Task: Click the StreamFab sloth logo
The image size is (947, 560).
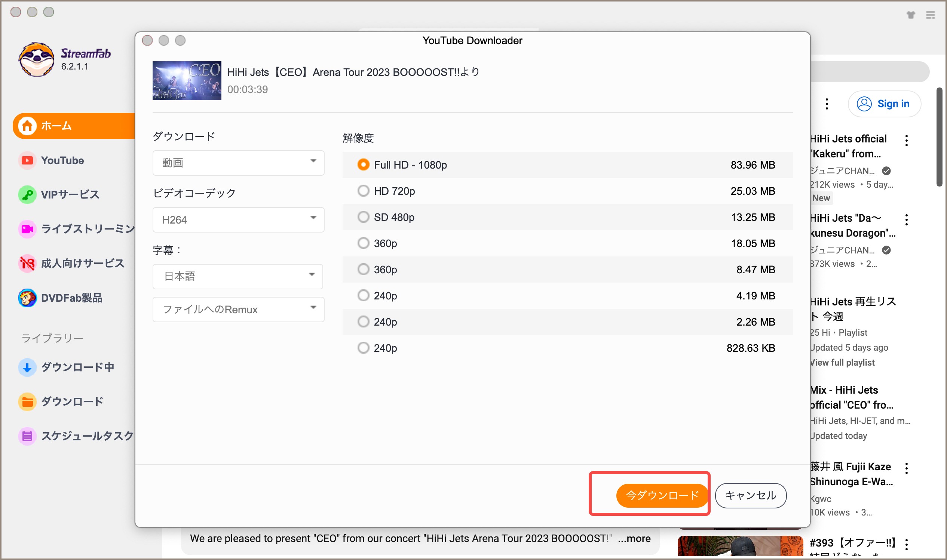Action: (x=36, y=59)
